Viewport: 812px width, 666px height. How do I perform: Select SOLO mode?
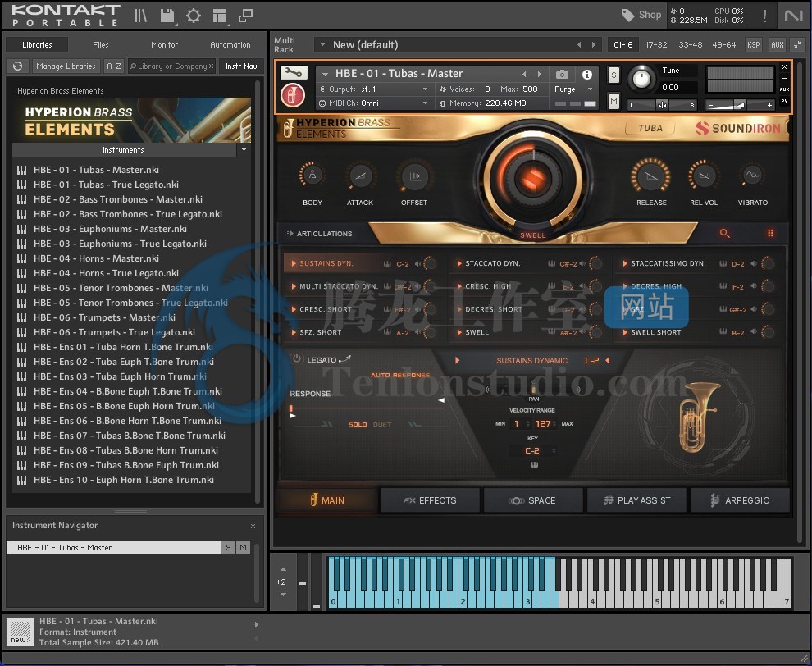click(358, 425)
